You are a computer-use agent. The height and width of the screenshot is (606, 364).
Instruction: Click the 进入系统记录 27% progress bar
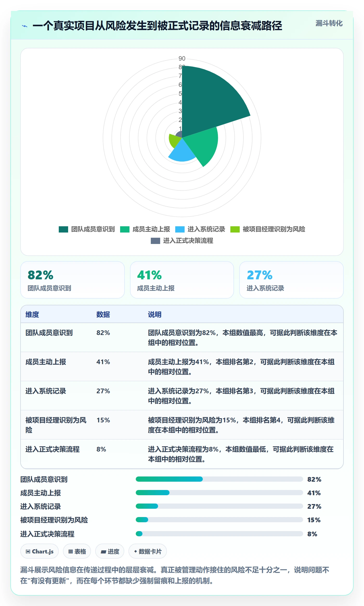click(219, 506)
